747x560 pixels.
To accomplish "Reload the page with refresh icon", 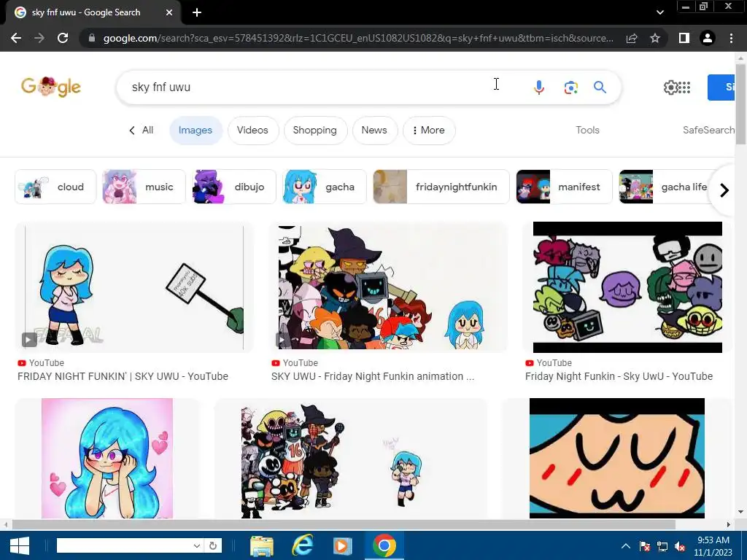I will pos(63,38).
